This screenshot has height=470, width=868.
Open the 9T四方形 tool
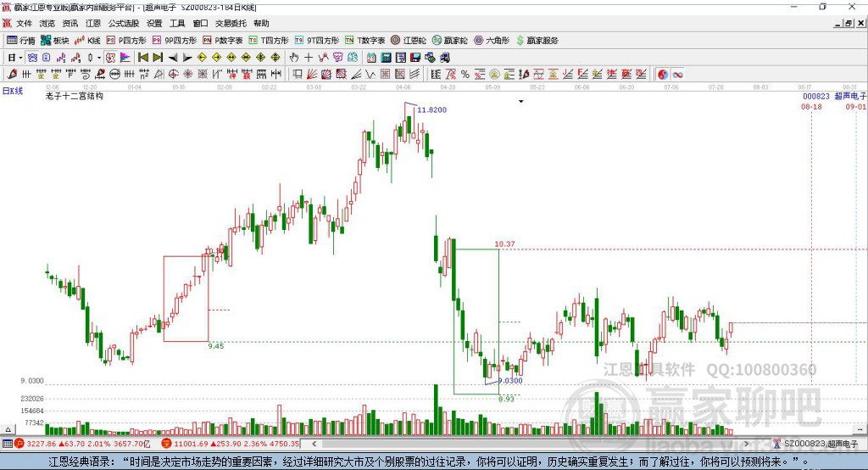[x=317, y=41]
